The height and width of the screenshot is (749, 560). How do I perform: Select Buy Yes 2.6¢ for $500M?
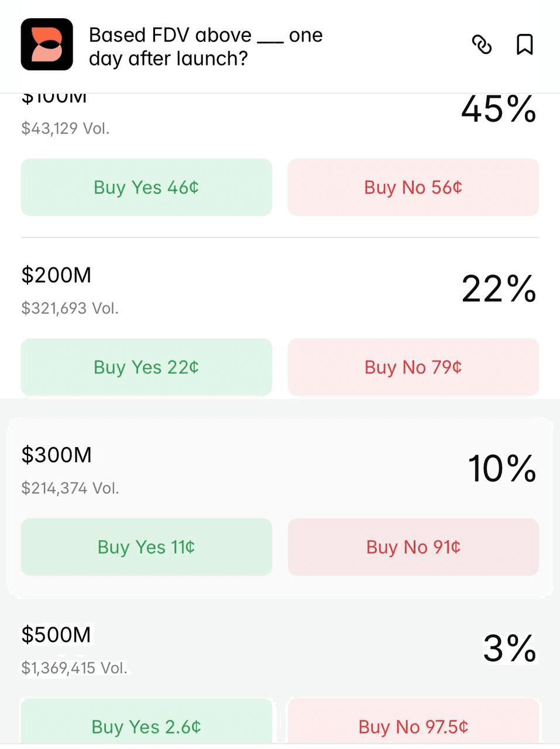coord(146,726)
